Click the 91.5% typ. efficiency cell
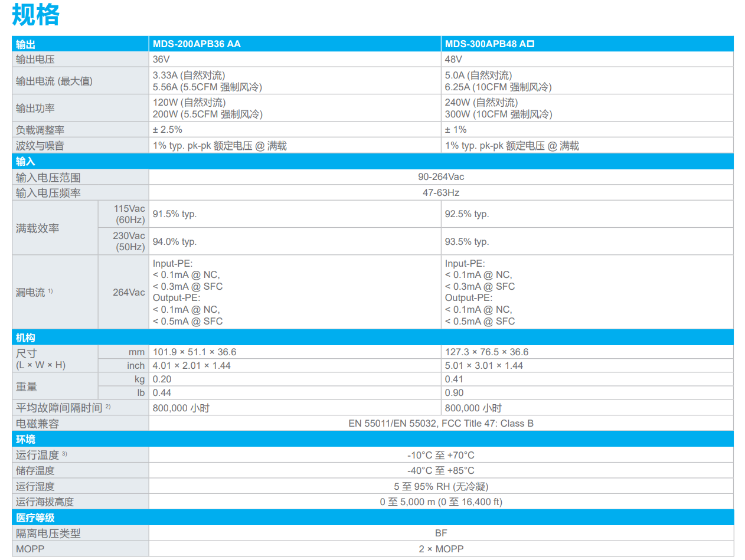The image size is (745, 560). point(175,214)
